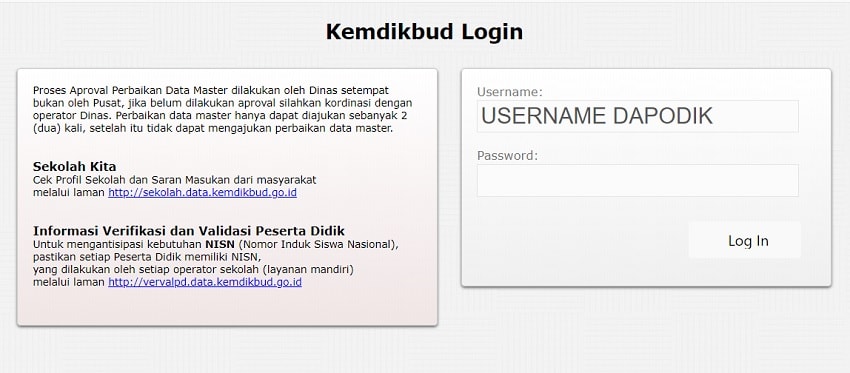850x373 pixels.
Task: Click the Proses Aproval Perbaikan Data paragraph
Action: point(222,110)
